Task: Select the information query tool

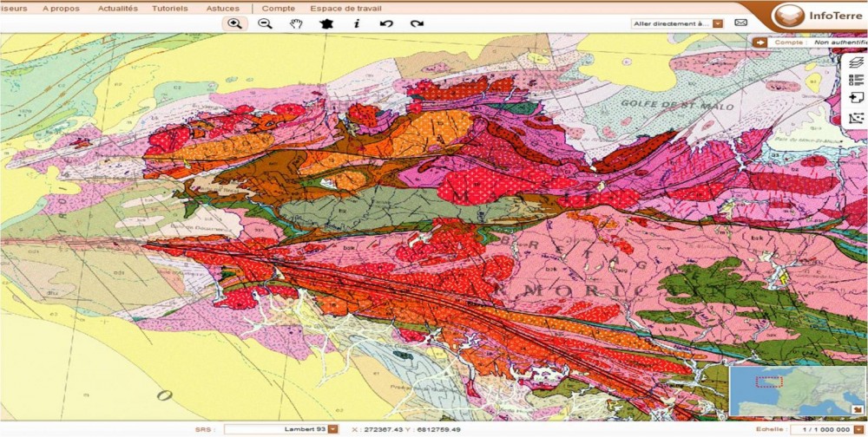Action: point(356,23)
